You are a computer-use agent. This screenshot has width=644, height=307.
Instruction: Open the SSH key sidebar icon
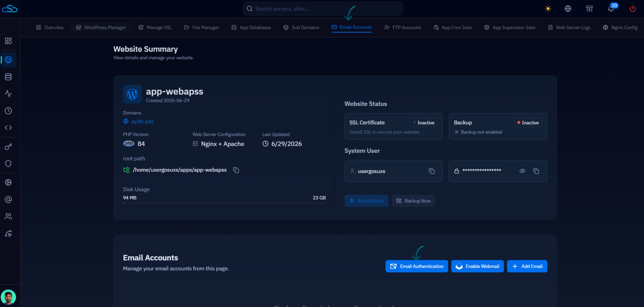(x=8, y=147)
